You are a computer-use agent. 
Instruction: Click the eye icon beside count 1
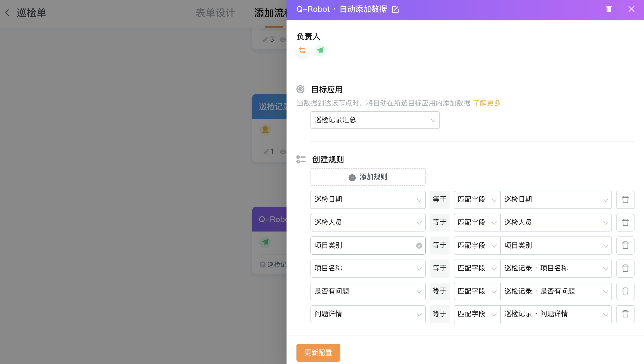283,152
